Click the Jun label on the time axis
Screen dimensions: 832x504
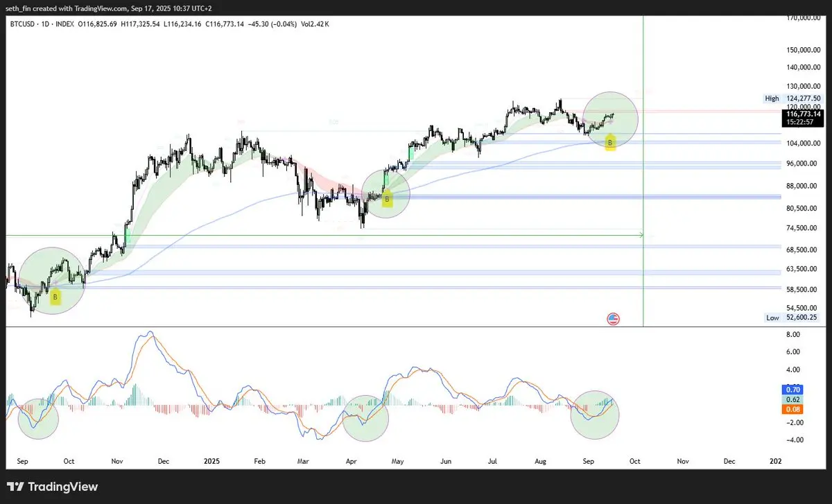click(446, 460)
